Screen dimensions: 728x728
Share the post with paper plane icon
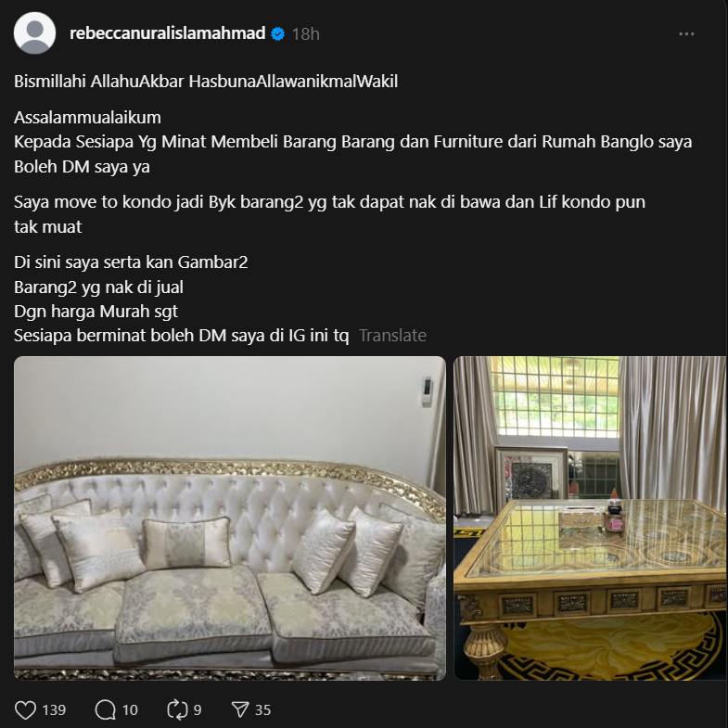[x=240, y=709]
